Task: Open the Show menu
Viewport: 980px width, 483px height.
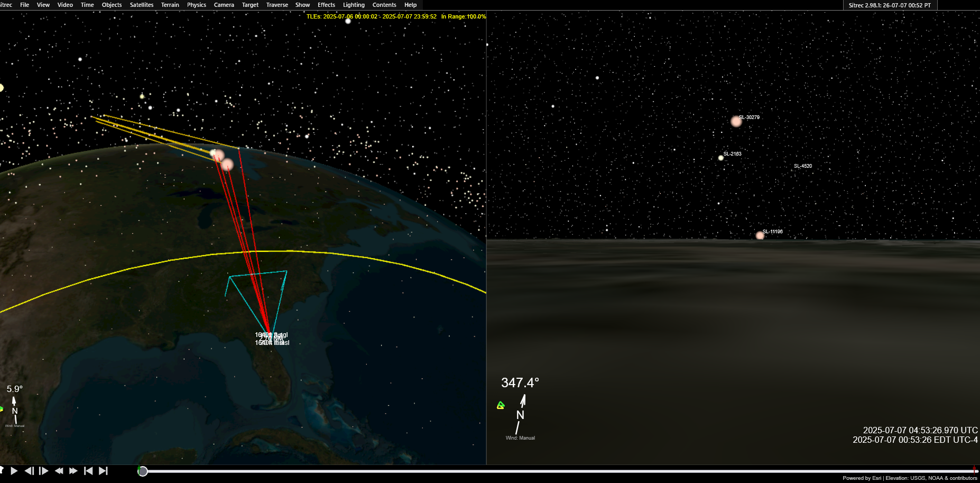Action: click(x=302, y=5)
